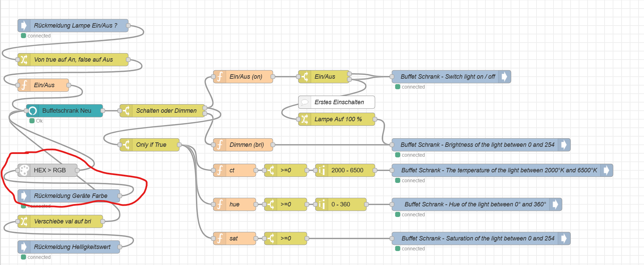The image size is (644, 265).
Task: Click the output port of Verschiebe val auf bri
Action: coord(103,221)
